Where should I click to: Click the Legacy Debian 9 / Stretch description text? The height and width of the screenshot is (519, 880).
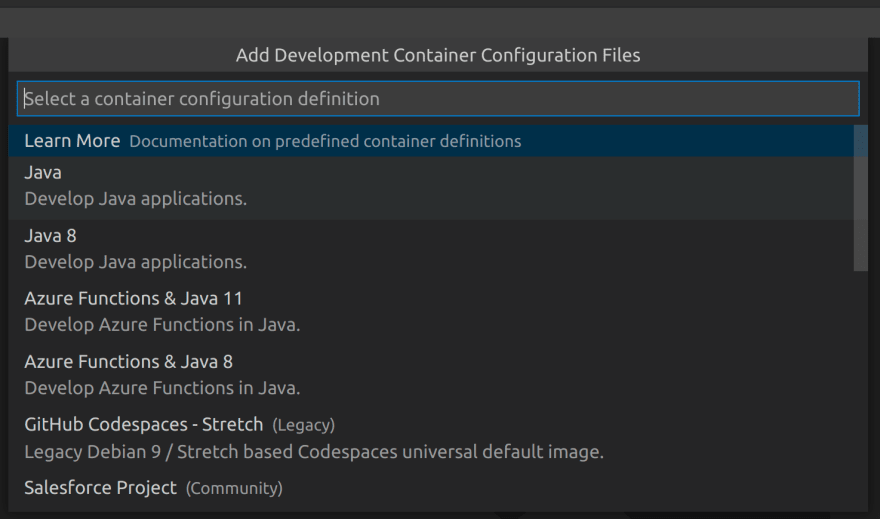click(314, 452)
